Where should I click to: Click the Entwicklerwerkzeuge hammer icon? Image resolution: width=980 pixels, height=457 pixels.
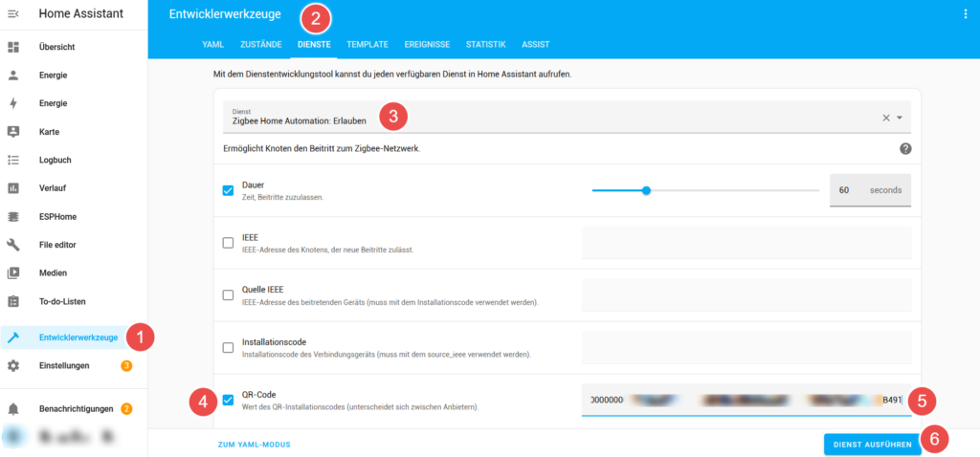click(13, 337)
